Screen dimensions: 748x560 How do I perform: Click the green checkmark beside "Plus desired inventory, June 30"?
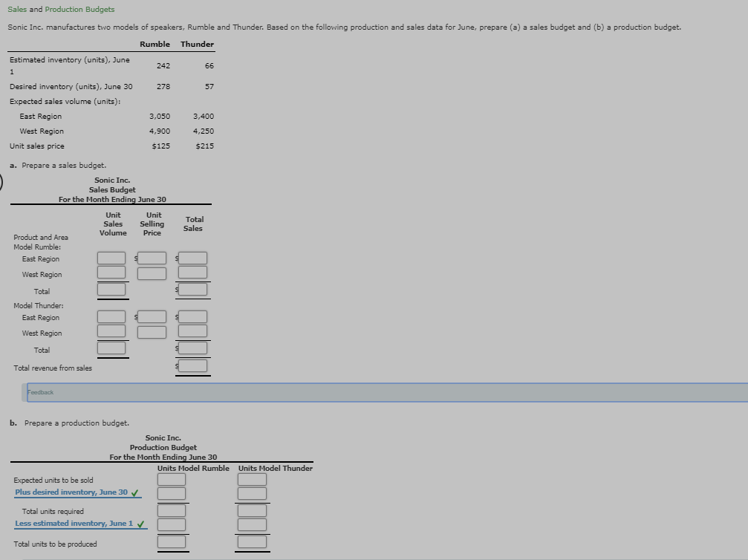tap(135, 492)
